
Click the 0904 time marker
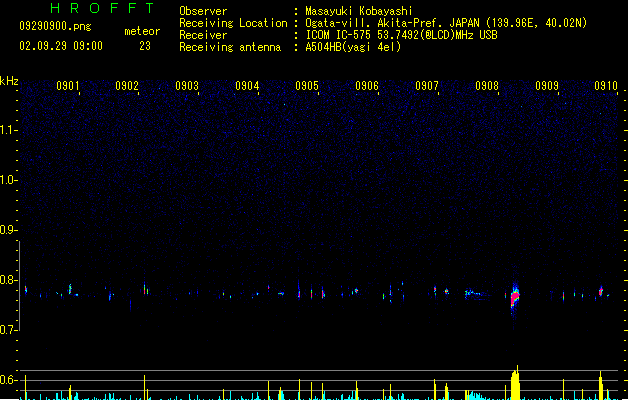(247, 86)
